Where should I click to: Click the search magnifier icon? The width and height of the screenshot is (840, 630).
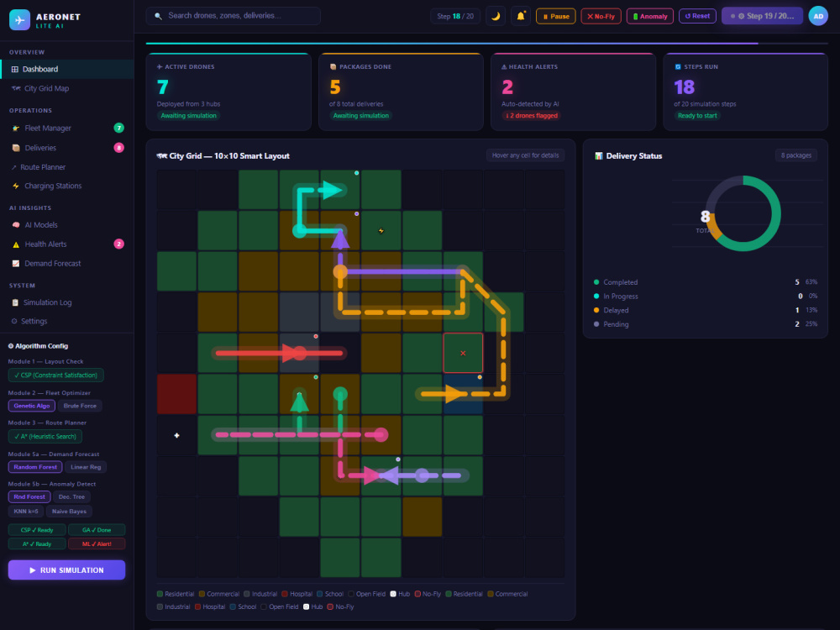point(158,16)
